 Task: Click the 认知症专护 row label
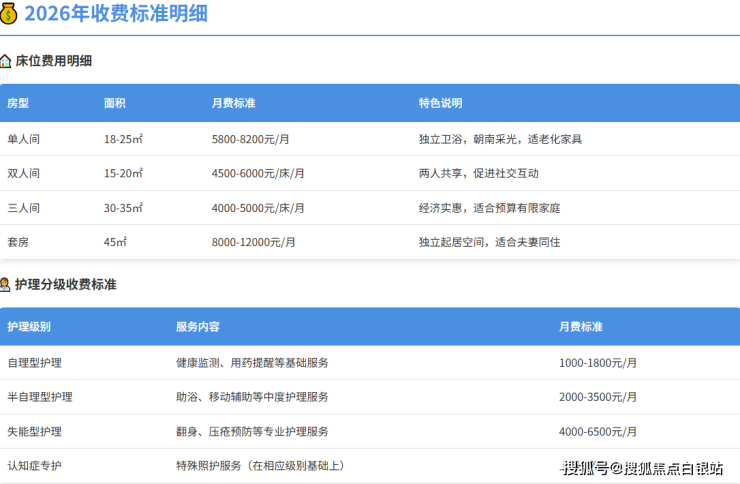click(34, 466)
